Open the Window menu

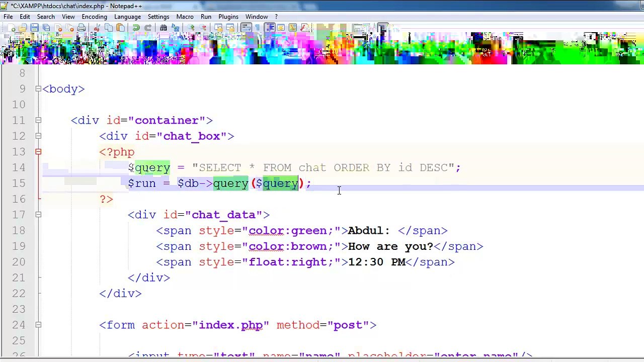(x=257, y=17)
